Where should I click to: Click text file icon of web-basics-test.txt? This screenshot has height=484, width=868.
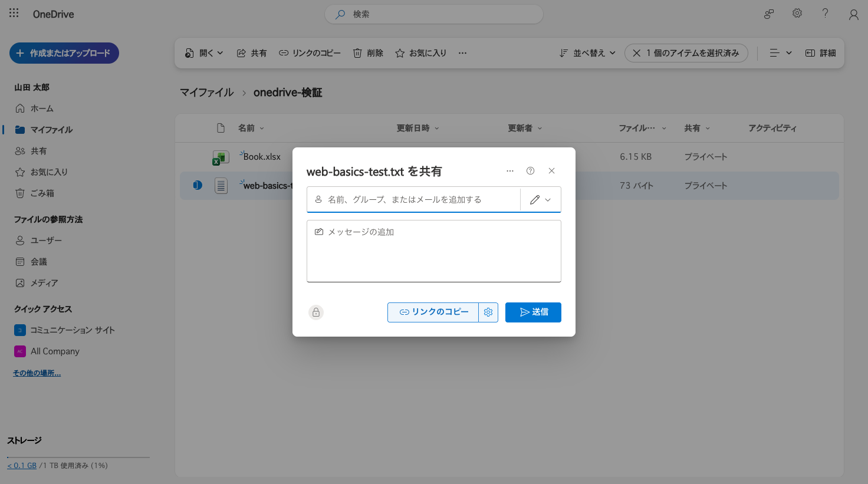221,186
